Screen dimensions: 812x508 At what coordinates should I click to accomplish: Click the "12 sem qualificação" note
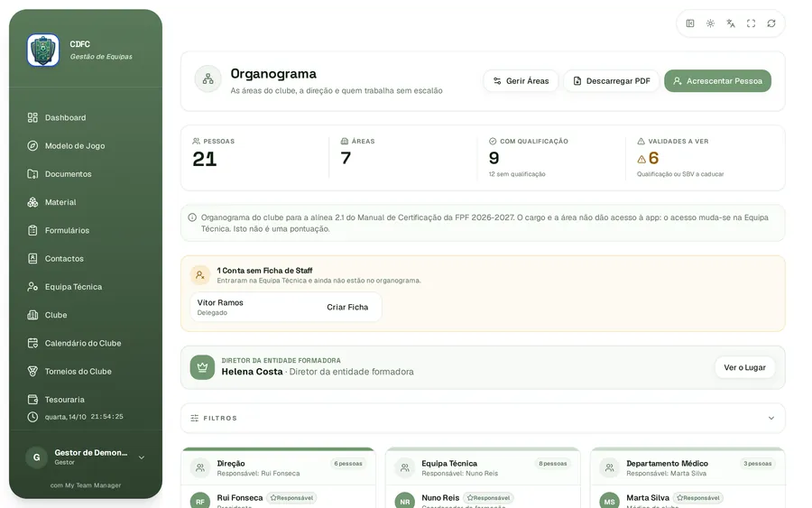(x=517, y=174)
